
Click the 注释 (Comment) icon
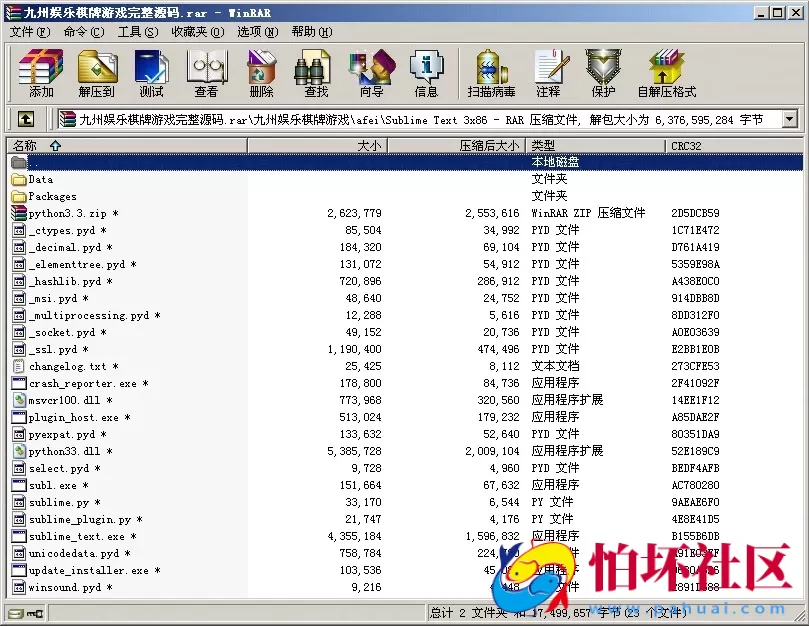click(x=551, y=70)
